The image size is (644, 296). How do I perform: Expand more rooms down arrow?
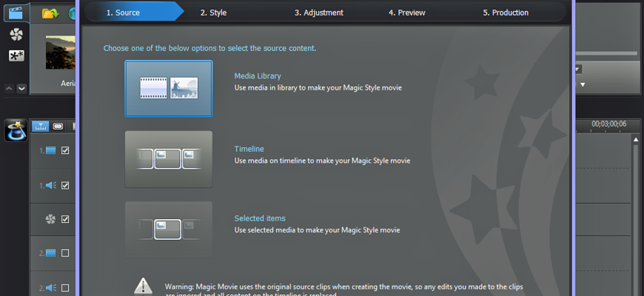21,88
